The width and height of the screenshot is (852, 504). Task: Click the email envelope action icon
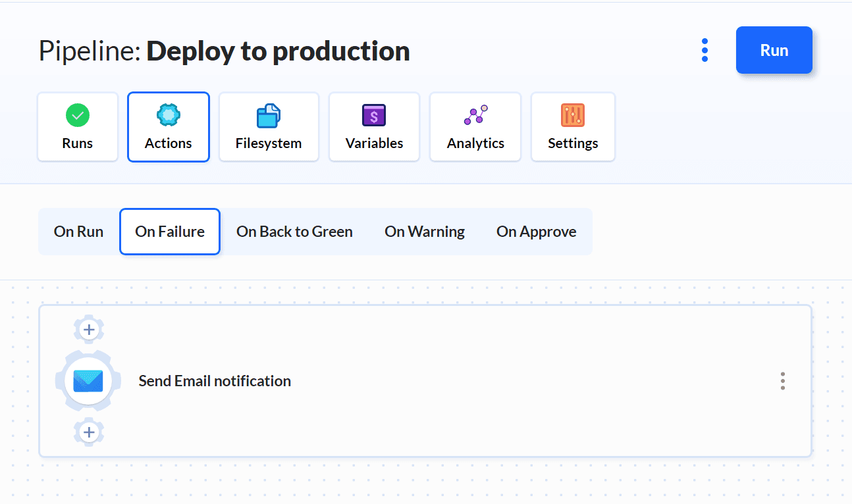click(88, 381)
